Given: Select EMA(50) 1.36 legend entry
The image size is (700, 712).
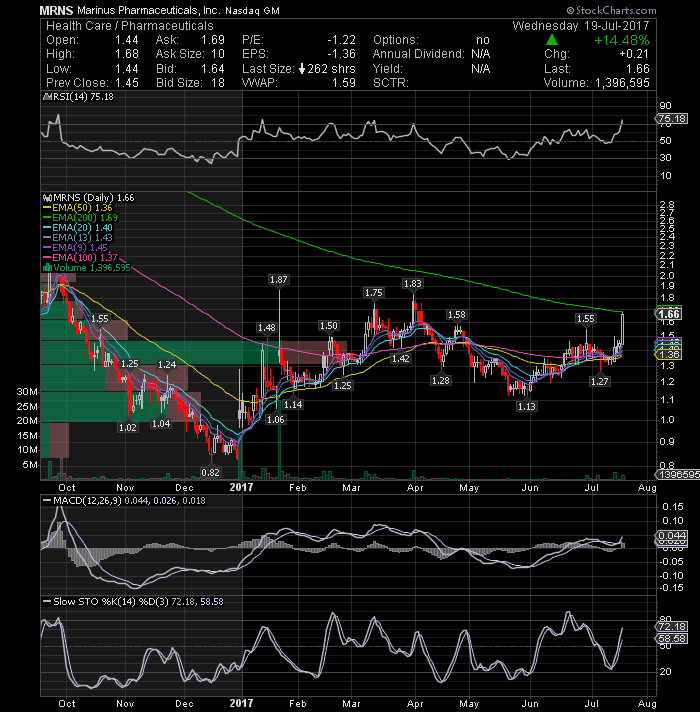Looking at the screenshot, I should [78, 208].
